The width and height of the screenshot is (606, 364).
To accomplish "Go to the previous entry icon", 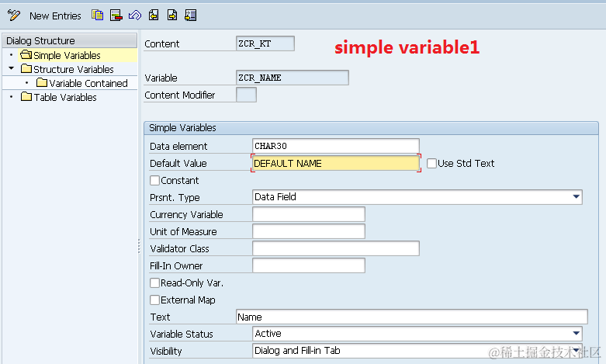I will tap(154, 15).
